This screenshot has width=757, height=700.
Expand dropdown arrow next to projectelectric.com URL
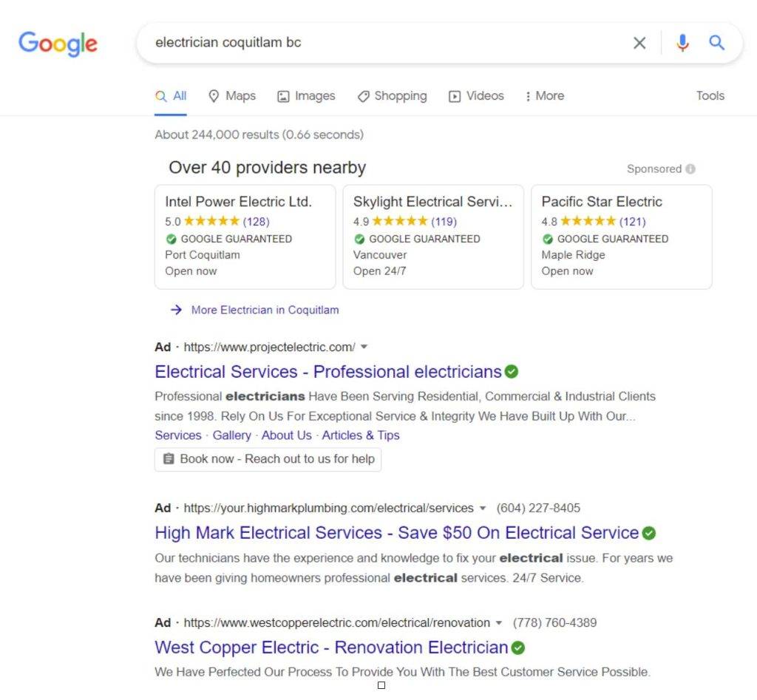pyautogui.click(x=364, y=347)
